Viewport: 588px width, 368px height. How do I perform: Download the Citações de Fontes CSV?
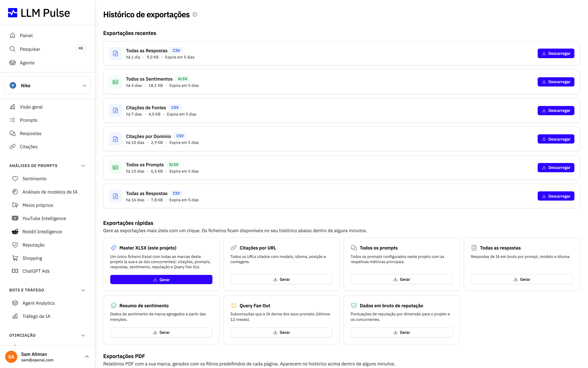pyautogui.click(x=556, y=111)
